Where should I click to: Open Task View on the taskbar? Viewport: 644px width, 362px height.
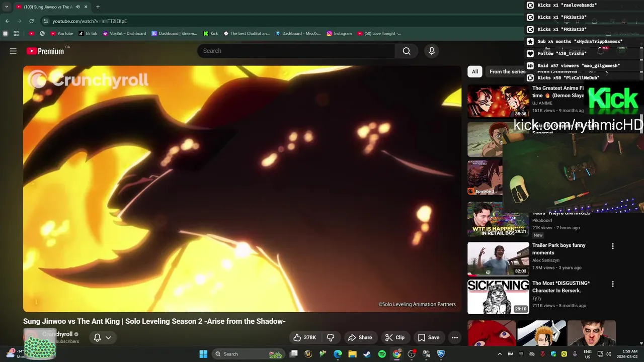(294, 354)
